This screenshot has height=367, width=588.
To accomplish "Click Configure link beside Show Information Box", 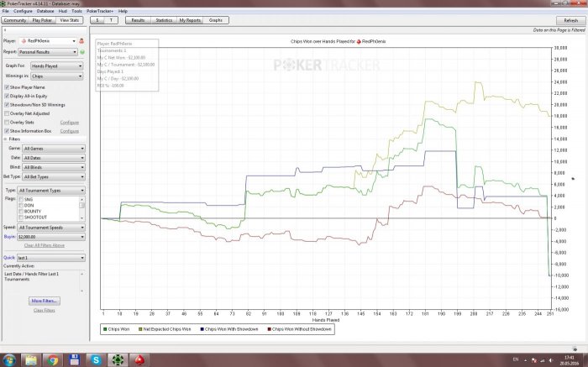I will point(70,131).
